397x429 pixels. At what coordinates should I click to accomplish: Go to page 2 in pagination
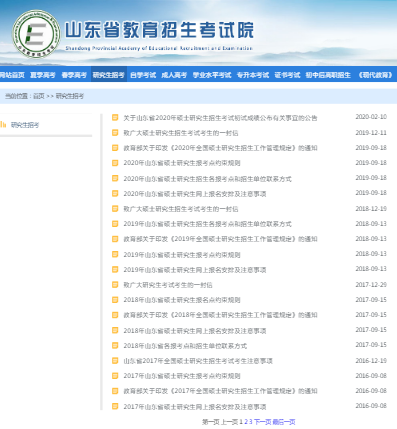246,422
